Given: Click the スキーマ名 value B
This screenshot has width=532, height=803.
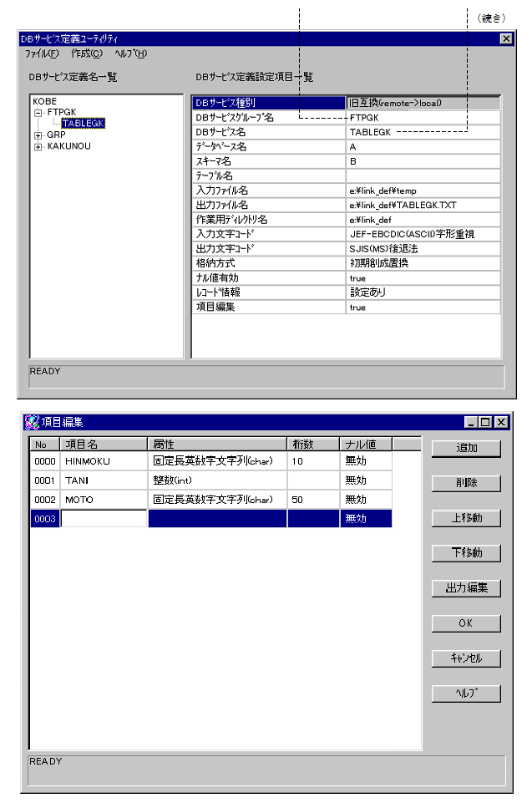Looking at the screenshot, I should click(x=423, y=161).
